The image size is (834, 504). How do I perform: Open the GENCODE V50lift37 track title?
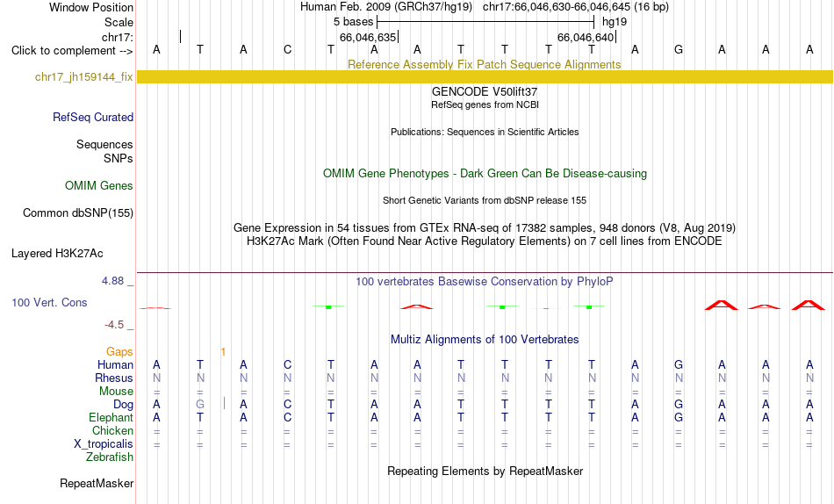[485, 91]
